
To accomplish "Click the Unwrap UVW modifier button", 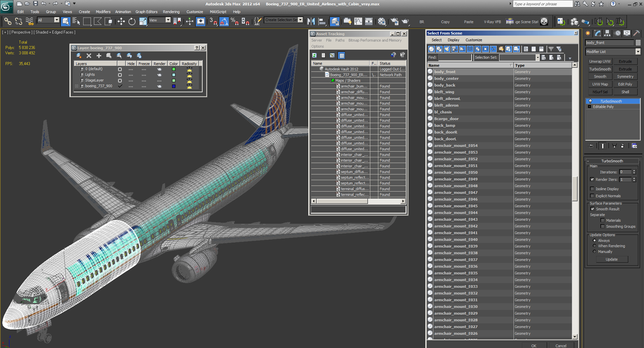I will tap(600, 61).
